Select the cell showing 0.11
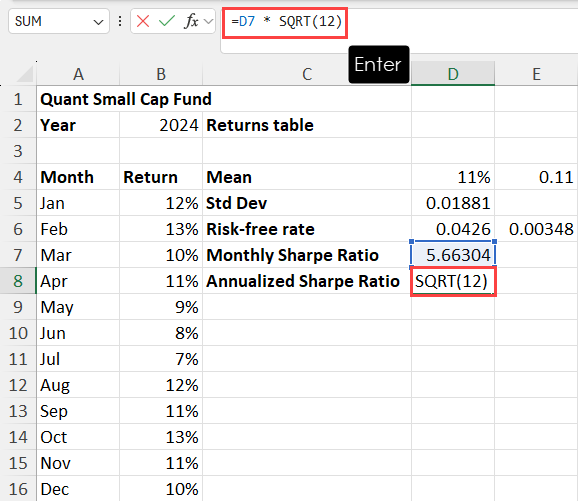The width and height of the screenshot is (578, 501). tap(536, 177)
